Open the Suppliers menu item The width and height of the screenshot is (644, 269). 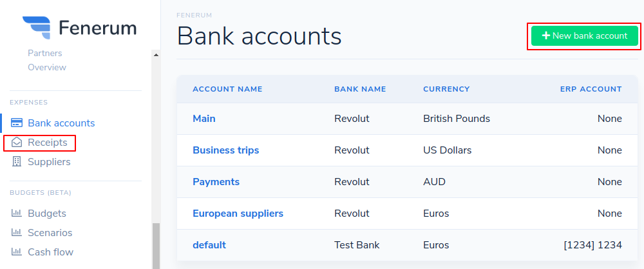coord(49,162)
